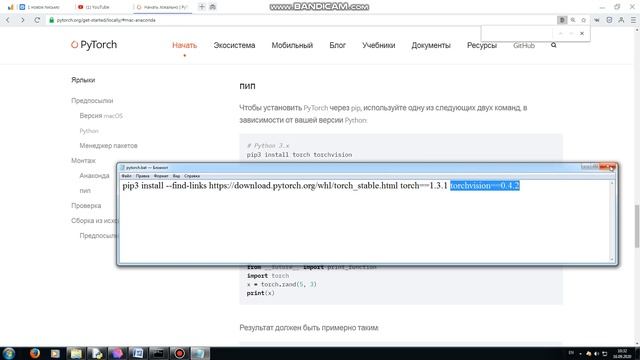Open Firefox from the taskbar
Viewport: 640px width, 360px height.
(35, 353)
